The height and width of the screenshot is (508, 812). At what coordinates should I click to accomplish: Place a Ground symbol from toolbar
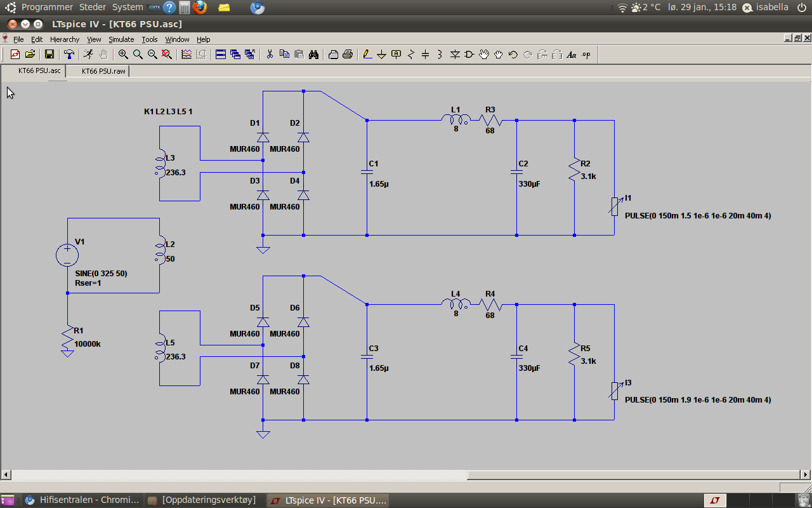coord(381,55)
